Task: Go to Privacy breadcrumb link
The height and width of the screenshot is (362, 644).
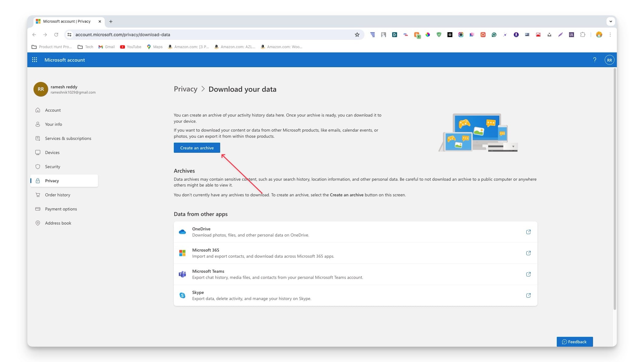Action: (185, 89)
